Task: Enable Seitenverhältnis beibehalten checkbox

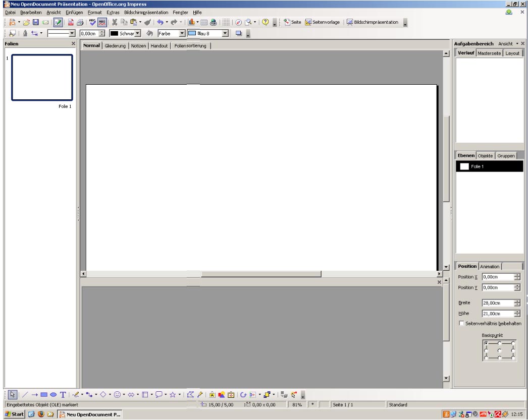Action: tap(461, 324)
